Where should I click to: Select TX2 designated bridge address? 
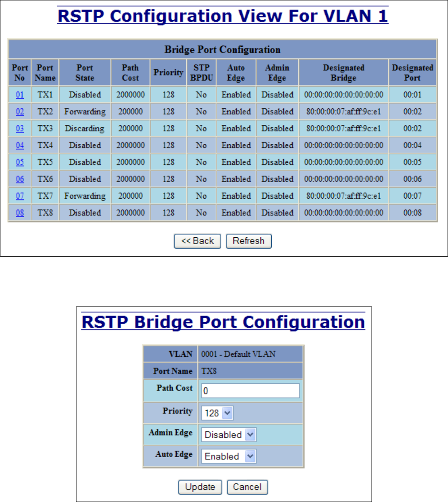tap(344, 112)
